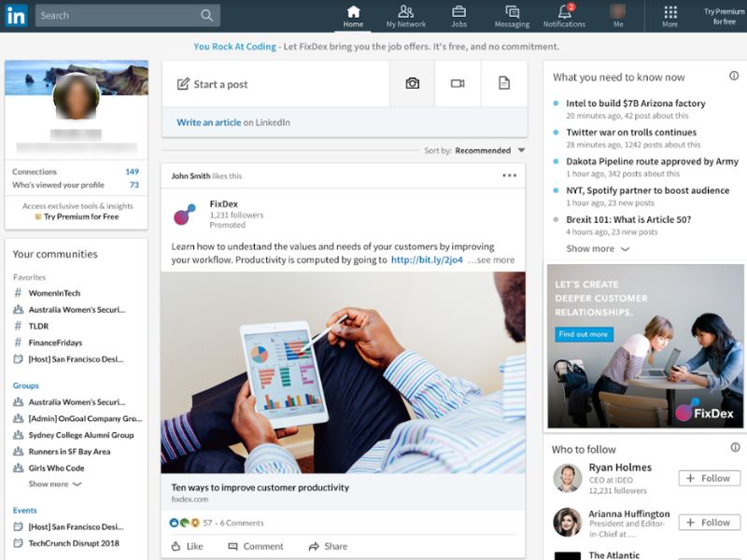This screenshot has width=747, height=560.
Task: Open My Network people icon
Action: click(x=405, y=12)
